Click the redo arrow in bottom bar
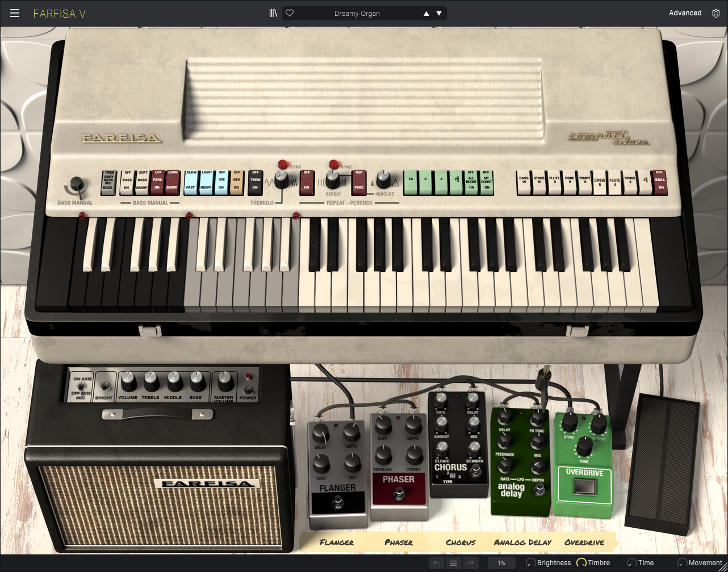The image size is (728, 572). click(x=470, y=563)
